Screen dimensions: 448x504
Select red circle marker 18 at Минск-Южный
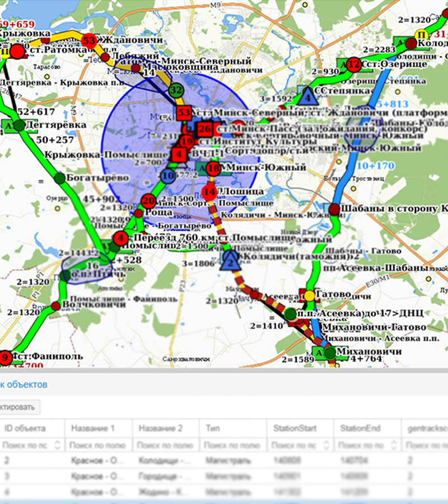pos(213,168)
